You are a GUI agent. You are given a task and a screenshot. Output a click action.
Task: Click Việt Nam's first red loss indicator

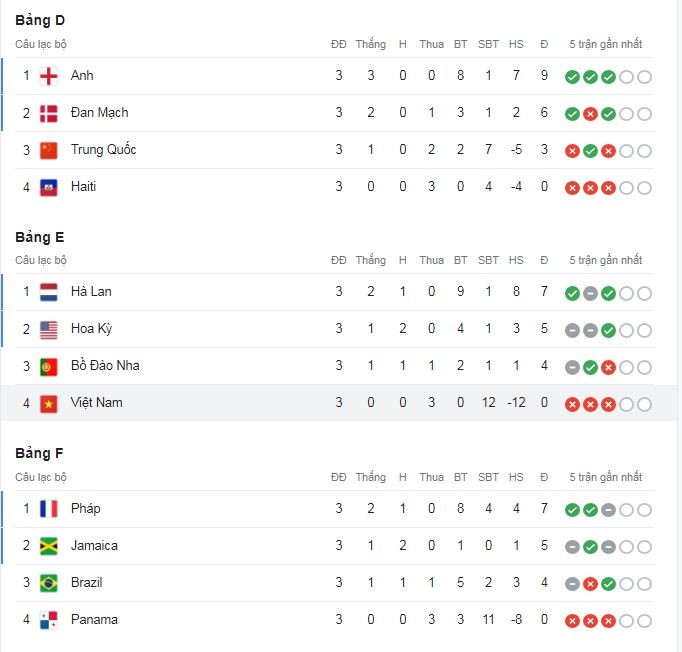[572, 404]
